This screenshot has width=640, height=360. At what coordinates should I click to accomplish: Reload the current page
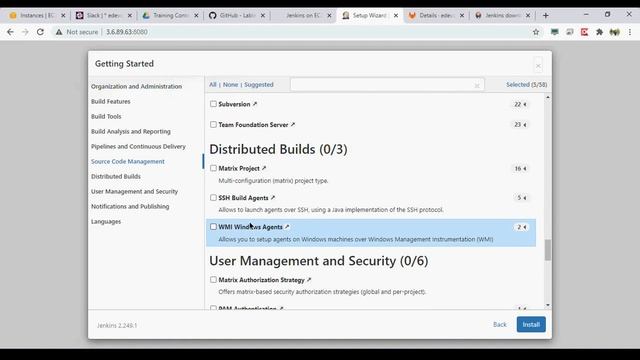[40, 32]
